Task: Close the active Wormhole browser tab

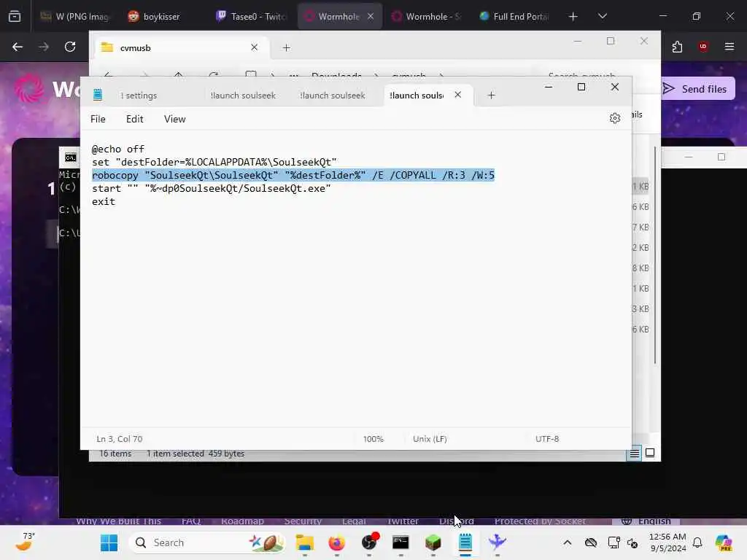Action: click(x=371, y=17)
